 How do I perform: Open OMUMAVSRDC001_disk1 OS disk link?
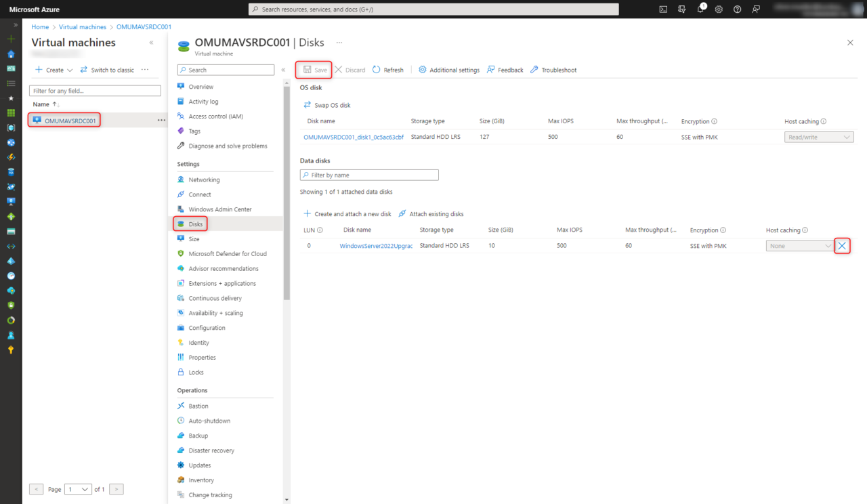point(354,137)
